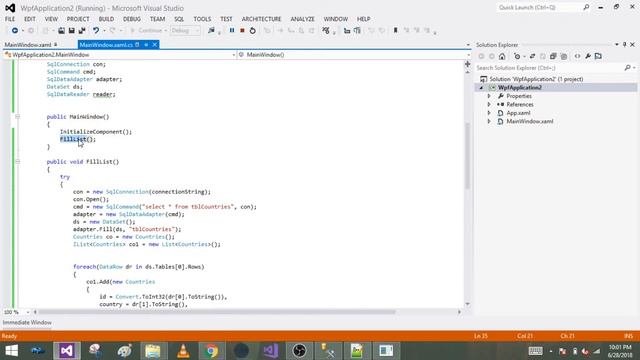
Task: Click the code-analysis toolbar icon with dropdown
Action: pos(326,31)
